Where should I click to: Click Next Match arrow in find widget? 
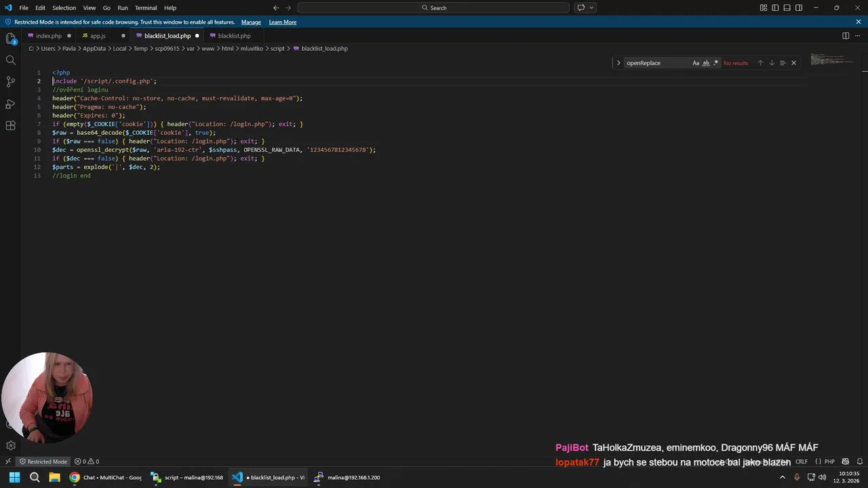[x=771, y=63]
